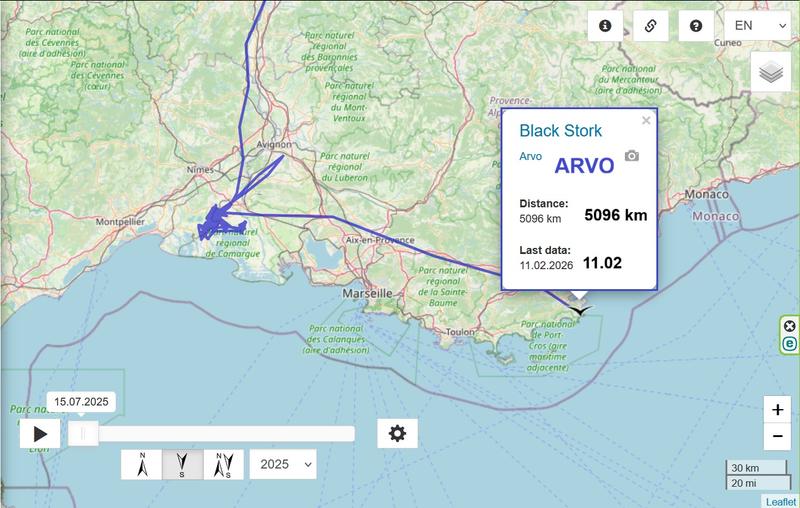This screenshot has height=508, width=800.
Task: Open the 2025 year dropdown
Action: coord(283,464)
